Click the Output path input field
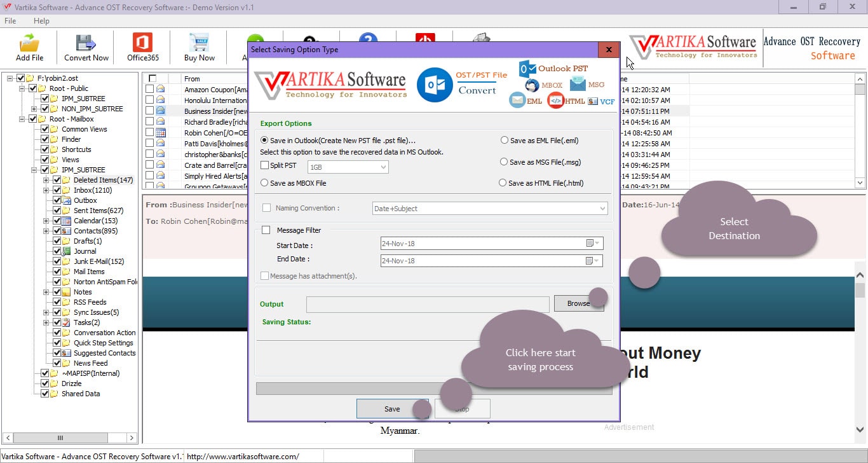The image size is (868, 463). pyautogui.click(x=427, y=305)
